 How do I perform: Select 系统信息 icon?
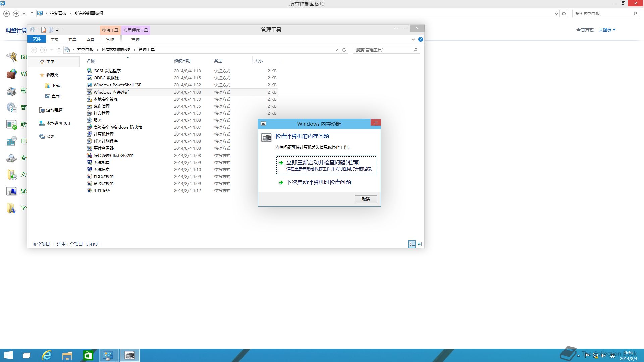(89, 169)
